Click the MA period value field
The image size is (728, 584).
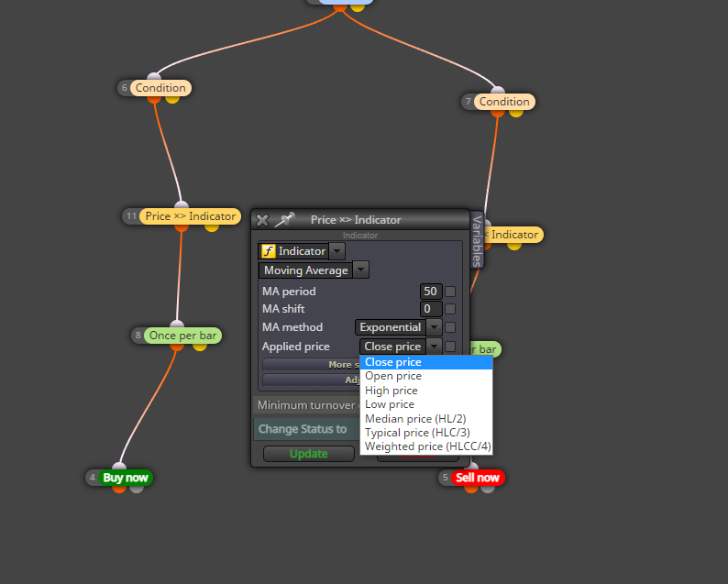click(430, 292)
